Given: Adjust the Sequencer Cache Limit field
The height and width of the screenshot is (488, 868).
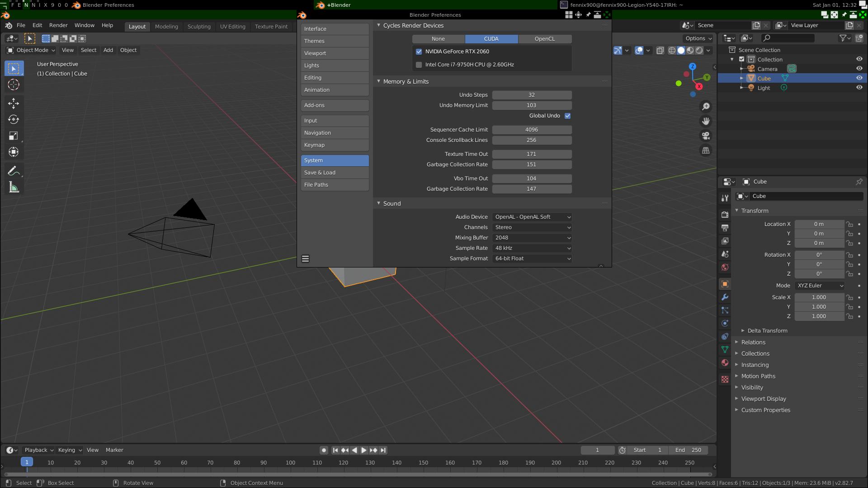Looking at the screenshot, I should (x=532, y=130).
